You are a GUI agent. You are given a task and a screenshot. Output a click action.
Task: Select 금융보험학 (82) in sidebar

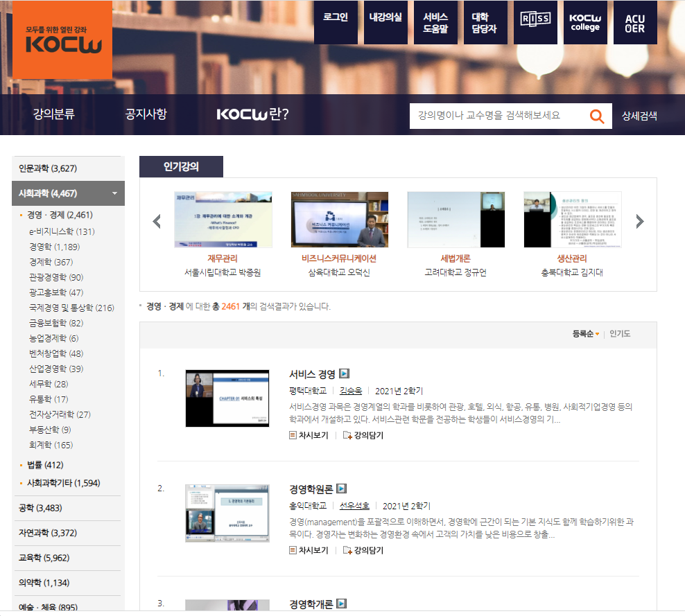tap(56, 323)
